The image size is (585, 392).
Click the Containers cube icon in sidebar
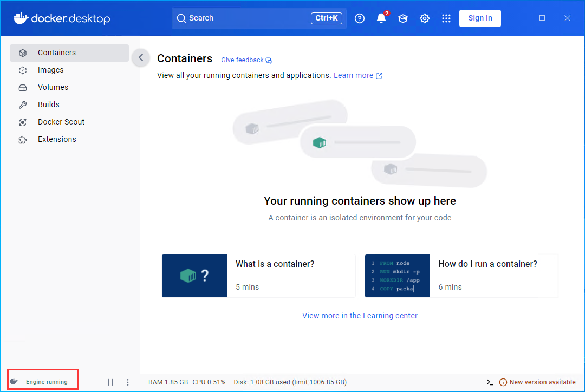click(23, 53)
